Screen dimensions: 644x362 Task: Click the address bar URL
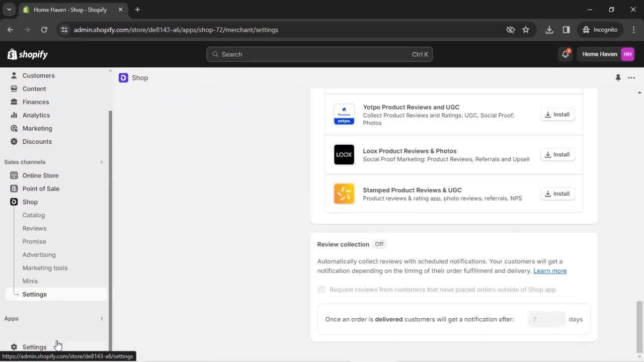(x=176, y=30)
